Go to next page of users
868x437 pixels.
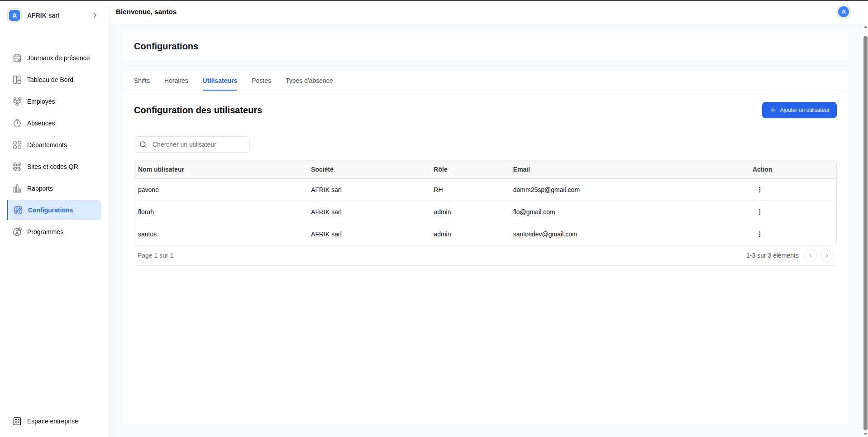coord(826,255)
